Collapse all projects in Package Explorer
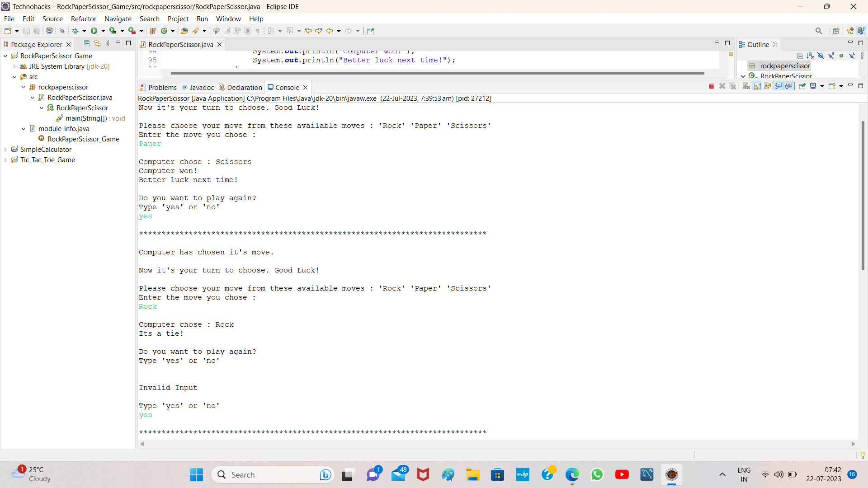Viewport: 868px width, 488px height. [x=87, y=43]
